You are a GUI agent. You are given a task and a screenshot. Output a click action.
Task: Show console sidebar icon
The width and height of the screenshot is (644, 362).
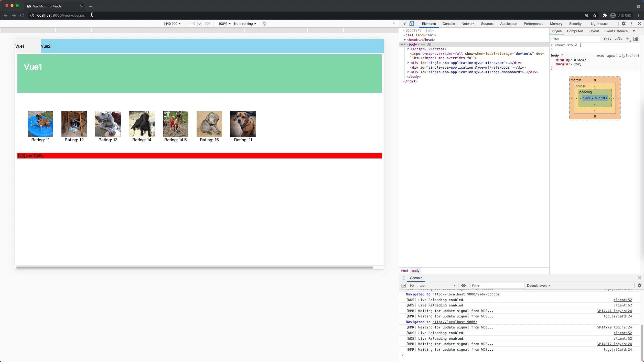[404, 285]
